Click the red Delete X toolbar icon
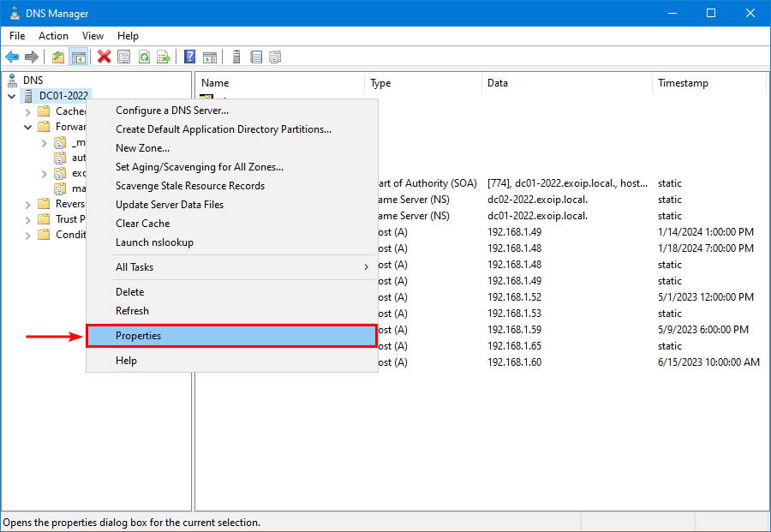771x532 pixels. (x=104, y=57)
